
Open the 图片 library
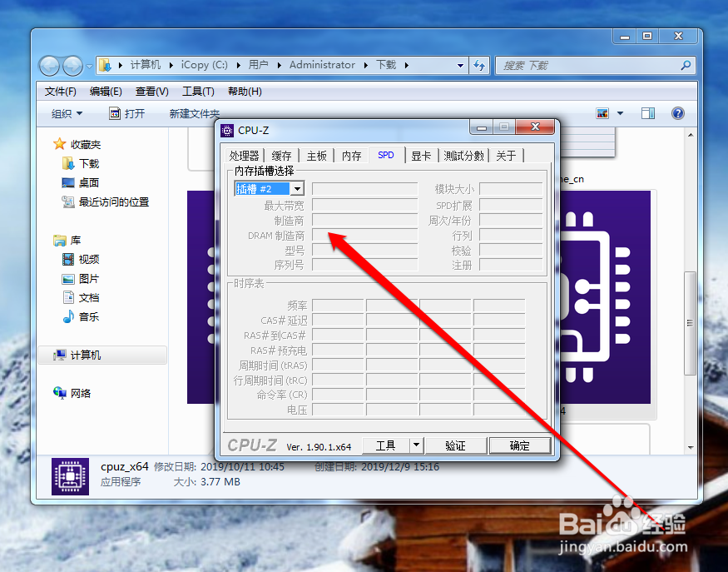click(x=89, y=279)
